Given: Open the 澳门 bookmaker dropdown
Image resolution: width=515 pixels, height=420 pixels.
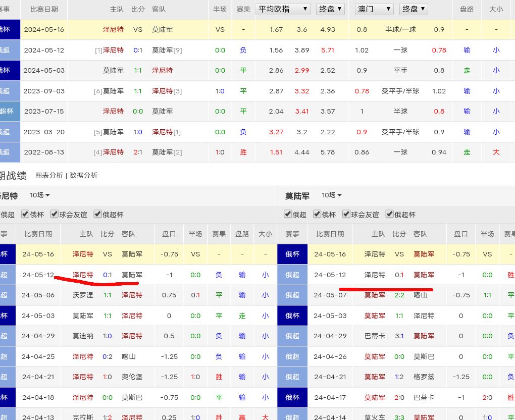Looking at the screenshot, I should pos(374,9).
